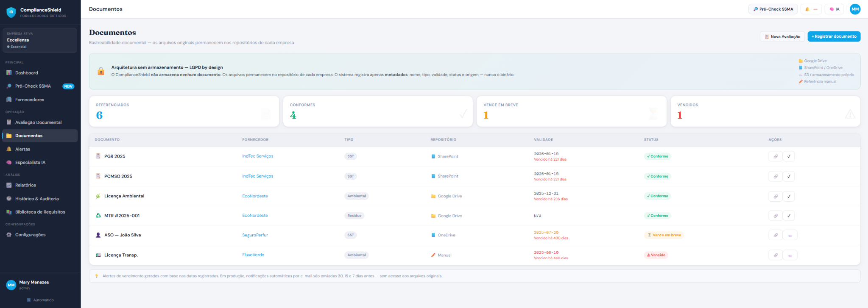The height and width of the screenshot is (308, 868).
Task: Open Mary Menezes profile in sidebar
Action: [40, 285]
